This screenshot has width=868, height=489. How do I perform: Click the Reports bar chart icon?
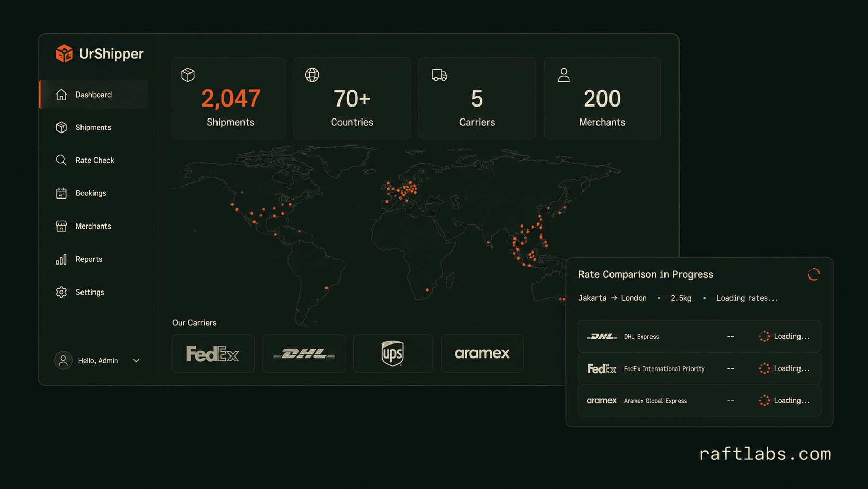point(61,259)
